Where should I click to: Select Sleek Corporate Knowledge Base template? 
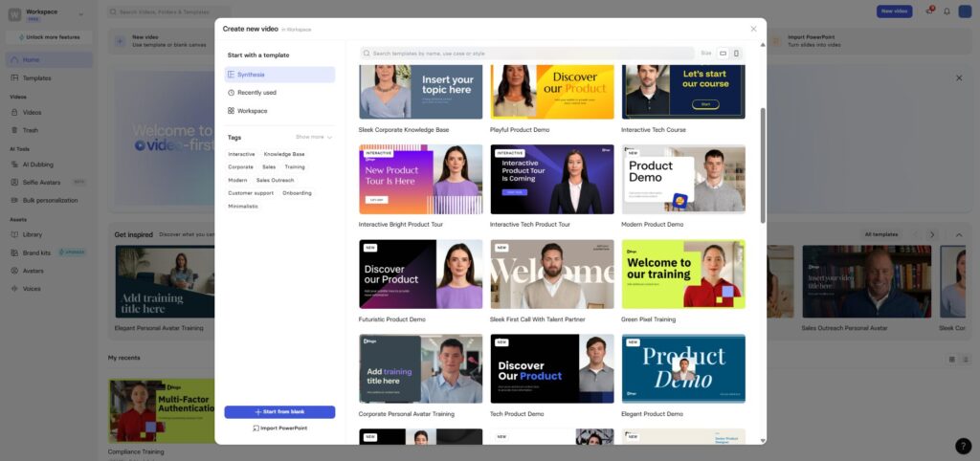click(421, 92)
